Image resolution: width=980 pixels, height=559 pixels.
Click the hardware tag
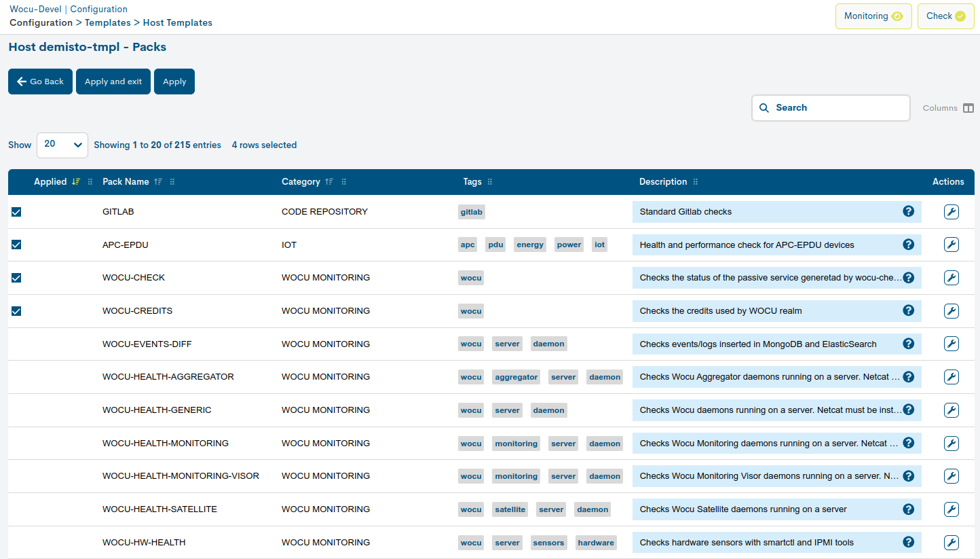596,543
